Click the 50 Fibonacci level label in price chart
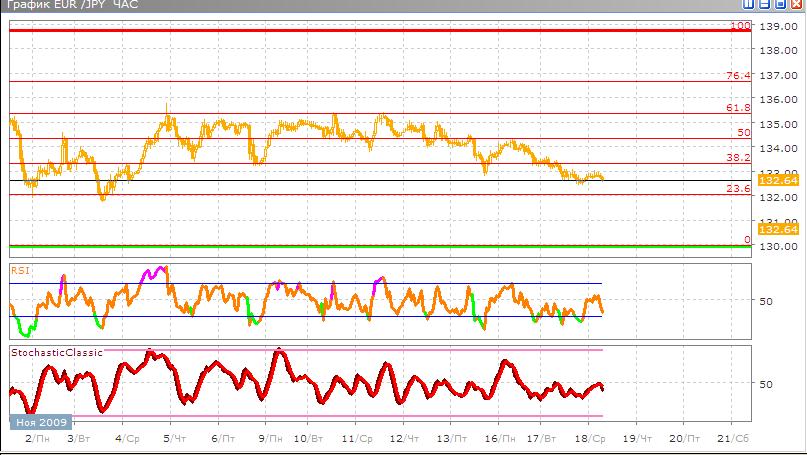Image resolution: width=807 pixels, height=455 pixels. tap(744, 132)
